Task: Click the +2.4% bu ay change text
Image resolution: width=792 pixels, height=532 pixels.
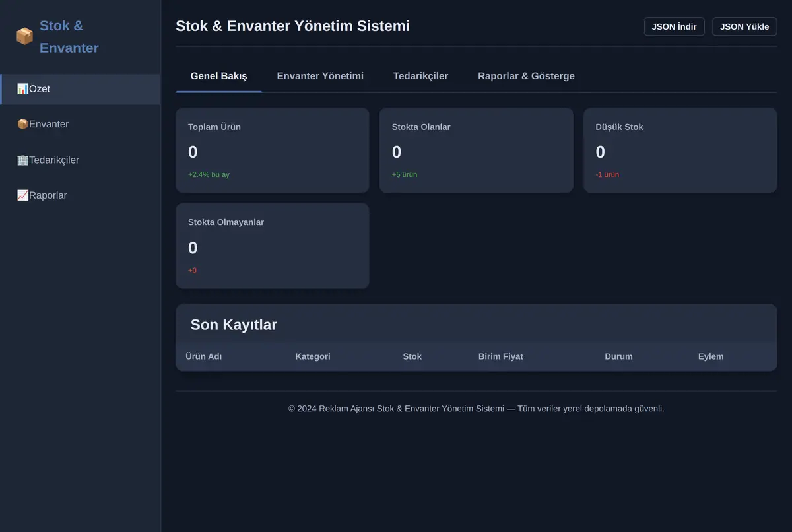Action: click(209, 174)
